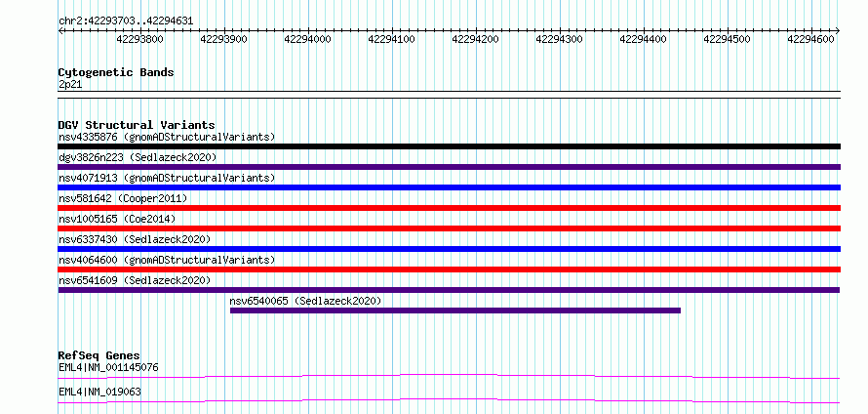Select the nsv6541609 (Sedlazeck2020) label
Screen dimensions: 868x414
(x=135, y=280)
